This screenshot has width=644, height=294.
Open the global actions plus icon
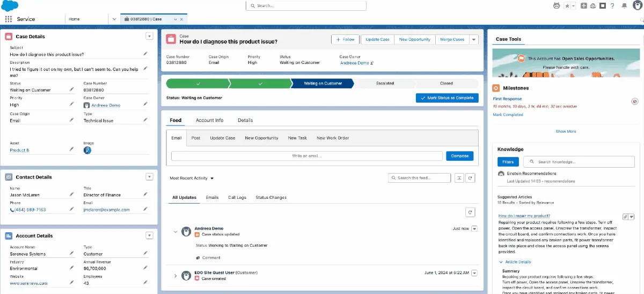(x=584, y=6)
